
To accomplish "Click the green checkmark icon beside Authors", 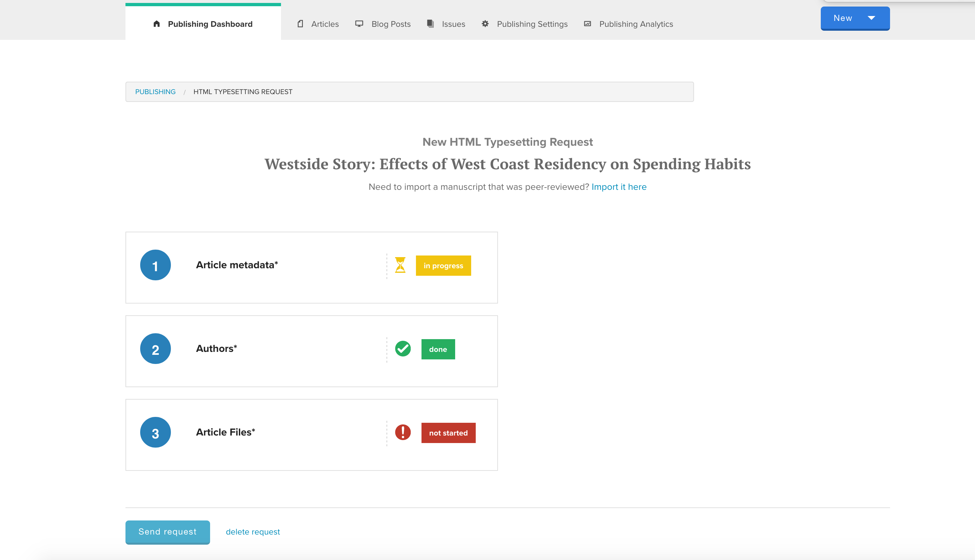I will tap(403, 349).
